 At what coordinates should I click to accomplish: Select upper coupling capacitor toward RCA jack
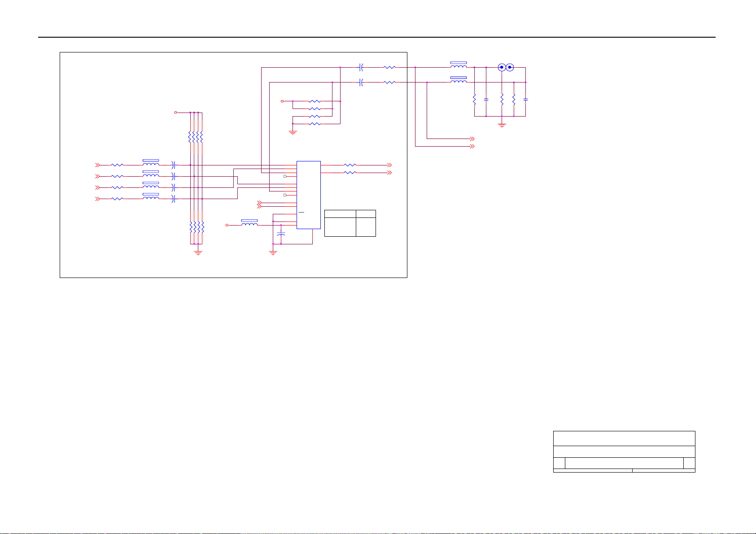tap(361, 67)
